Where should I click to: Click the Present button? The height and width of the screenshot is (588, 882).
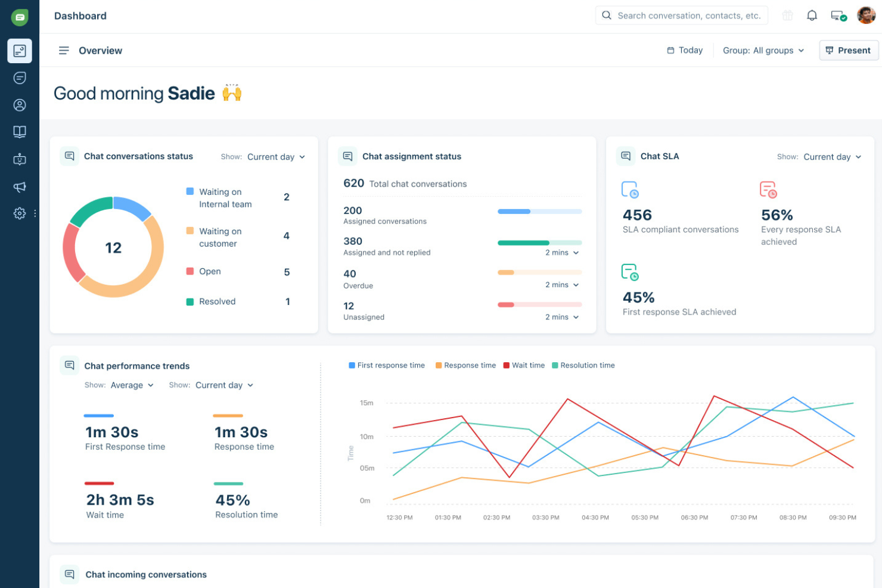coord(849,50)
